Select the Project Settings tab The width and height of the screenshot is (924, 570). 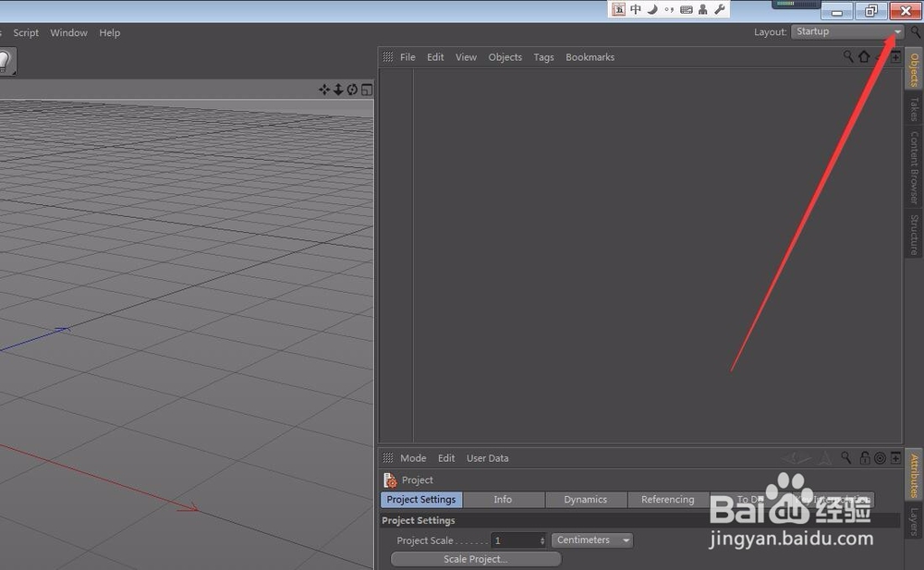(x=421, y=499)
